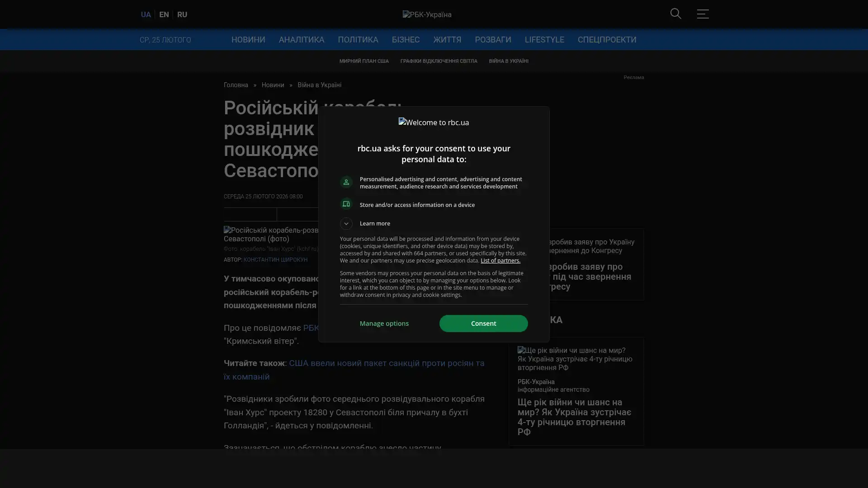Select the UA language option

tap(146, 14)
